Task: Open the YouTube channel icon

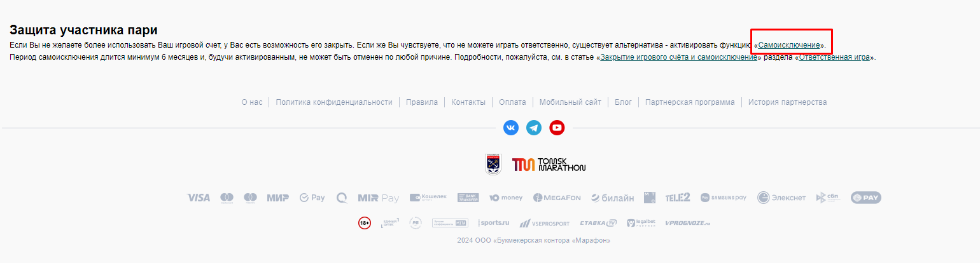Action: pyautogui.click(x=557, y=128)
